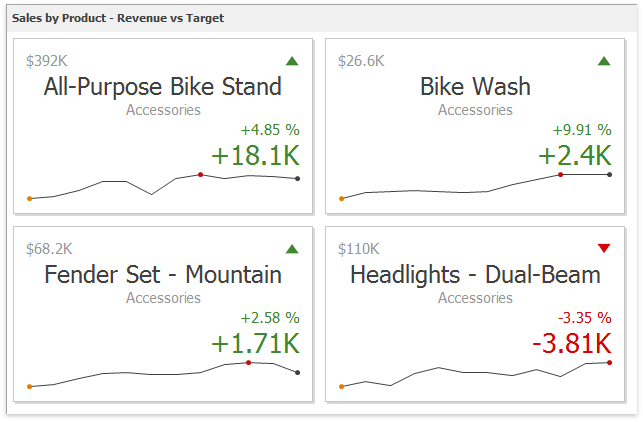Click the $392K revenue value
The image size is (643, 422).
[49, 61]
